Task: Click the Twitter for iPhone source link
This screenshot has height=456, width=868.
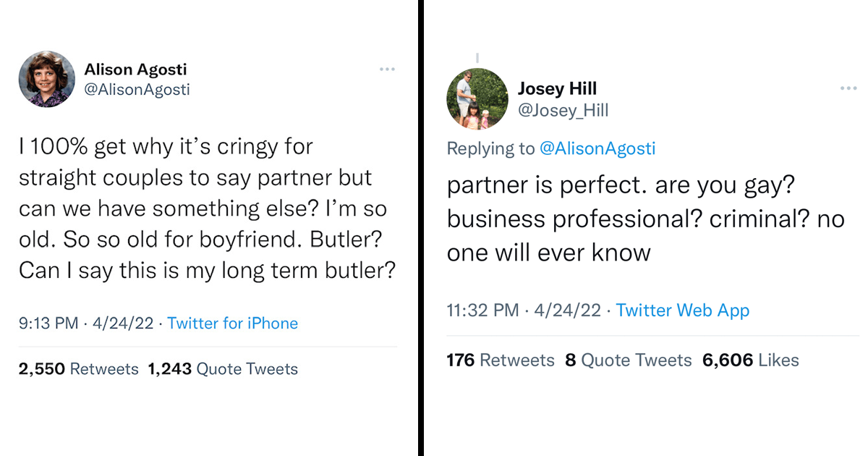Action: (x=232, y=323)
